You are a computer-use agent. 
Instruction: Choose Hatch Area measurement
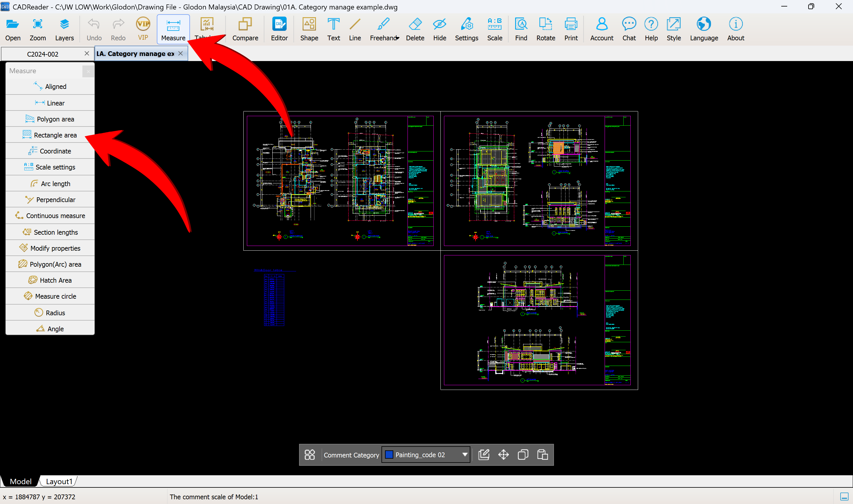click(x=50, y=280)
